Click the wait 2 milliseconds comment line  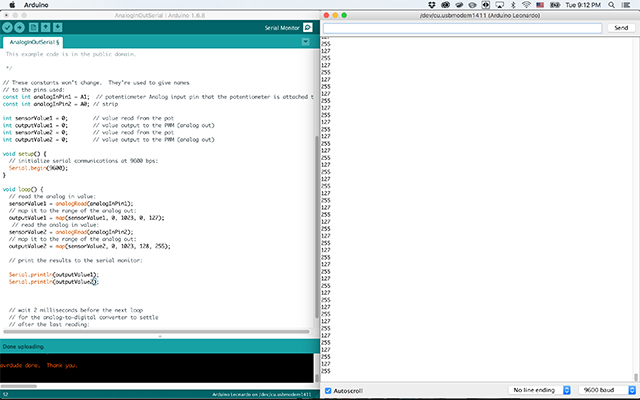point(76,310)
